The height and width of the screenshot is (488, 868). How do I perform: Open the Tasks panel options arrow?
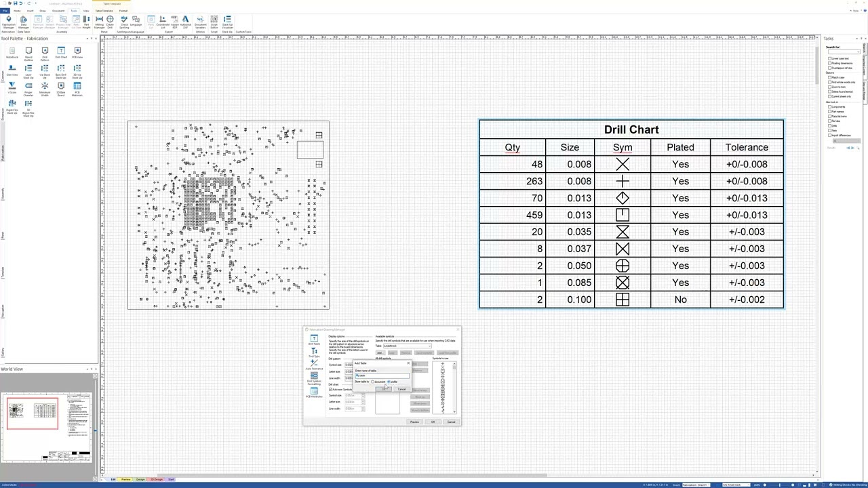coord(857,39)
